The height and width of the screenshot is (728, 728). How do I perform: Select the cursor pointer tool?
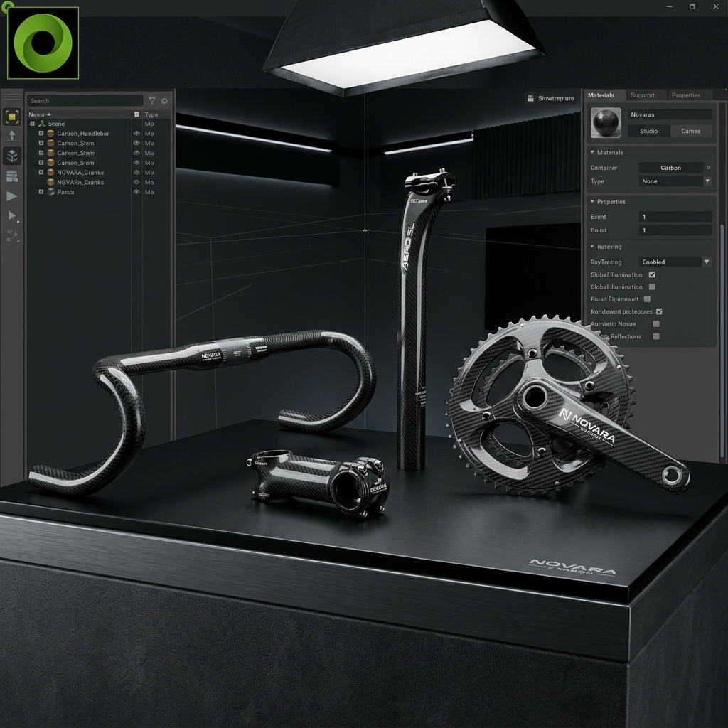12,216
